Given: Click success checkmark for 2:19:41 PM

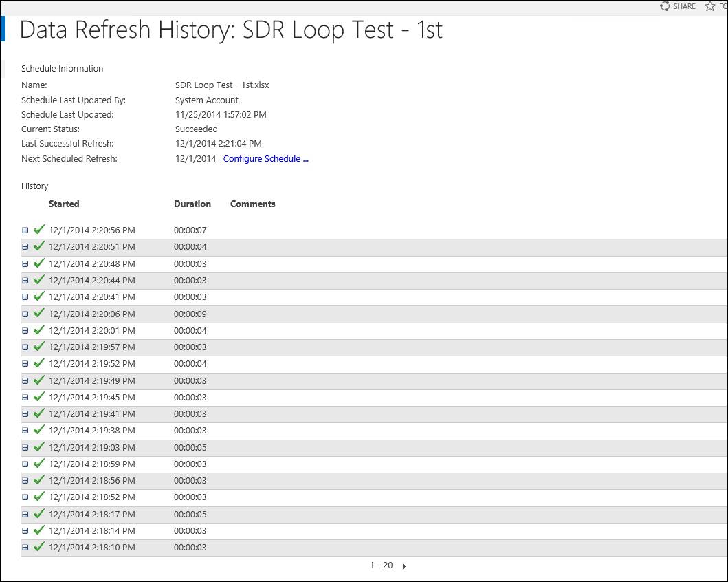Looking at the screenshot, I should click(39, 413).
